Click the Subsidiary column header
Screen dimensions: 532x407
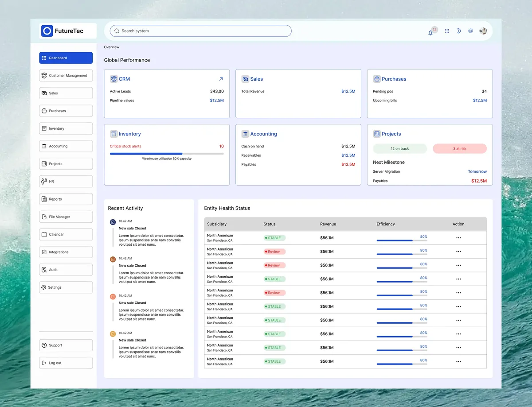click(x=217, y=224)
